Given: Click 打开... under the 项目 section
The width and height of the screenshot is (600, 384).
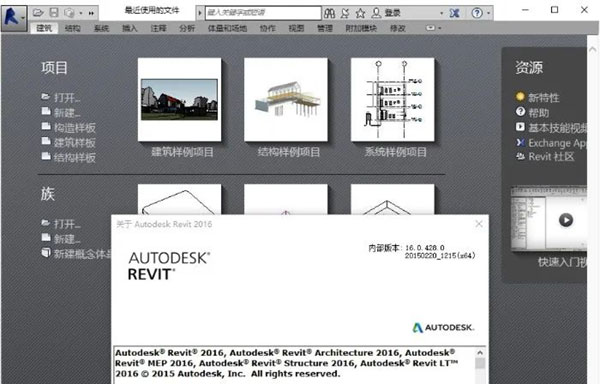Looking at the screenshot, I should point(67,98).
